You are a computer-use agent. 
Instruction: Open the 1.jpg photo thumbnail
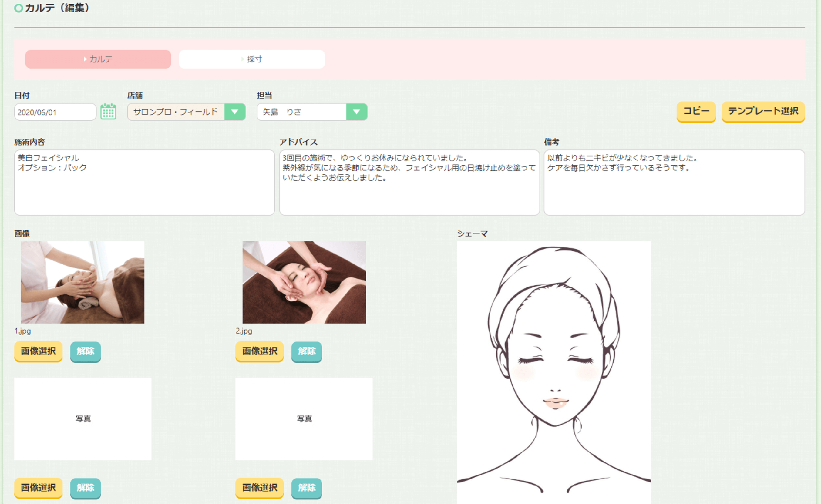(83, 282)
